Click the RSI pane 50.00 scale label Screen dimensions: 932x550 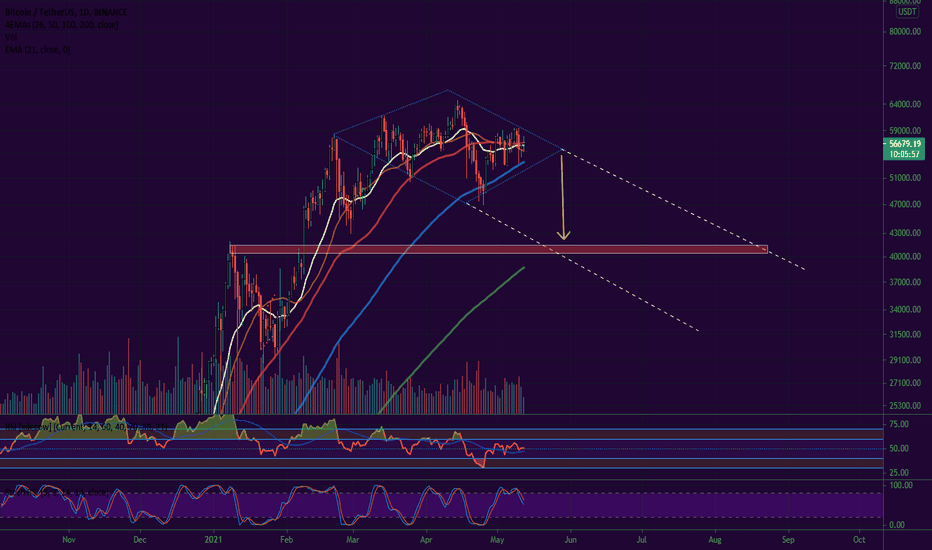pyautogui.click(x=899, y=448)
